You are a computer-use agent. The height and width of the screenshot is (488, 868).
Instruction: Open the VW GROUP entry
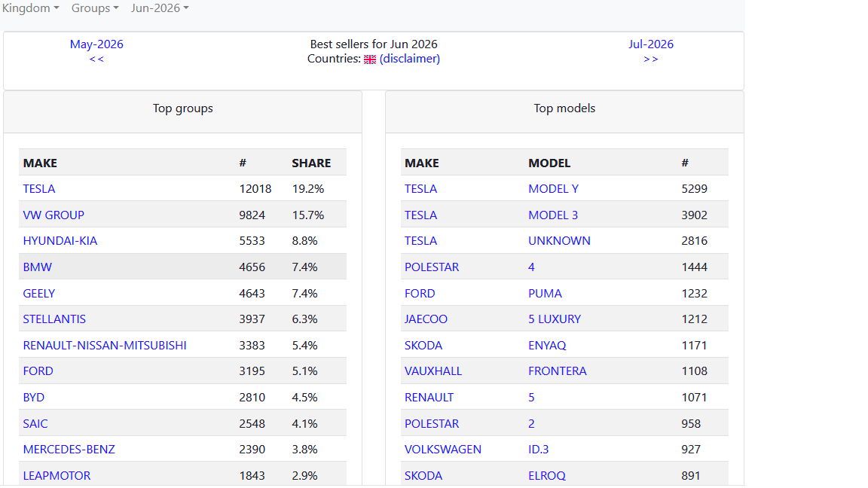[x=53, y=215]
